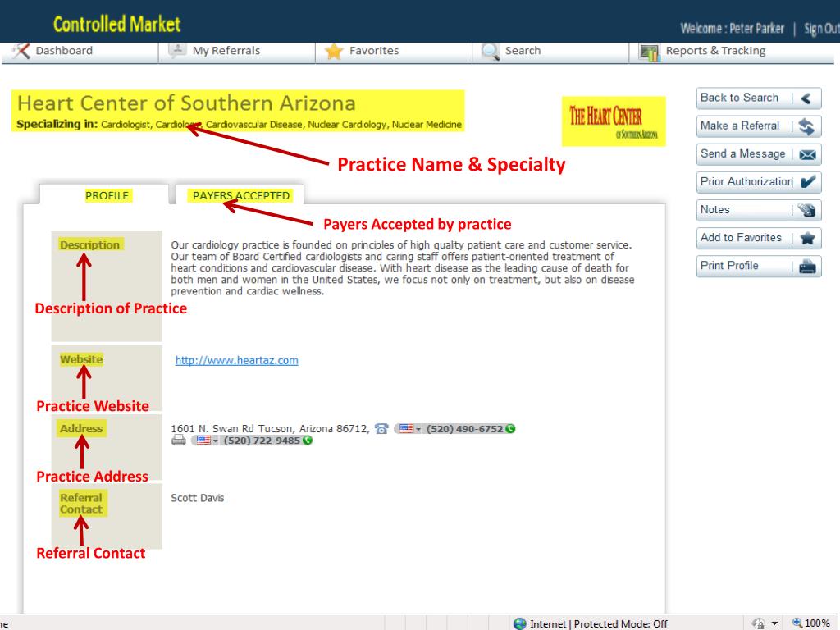Click the Internet zone globe icon in status bar
The height and width of the screenshot is (630, 840).
519,623
